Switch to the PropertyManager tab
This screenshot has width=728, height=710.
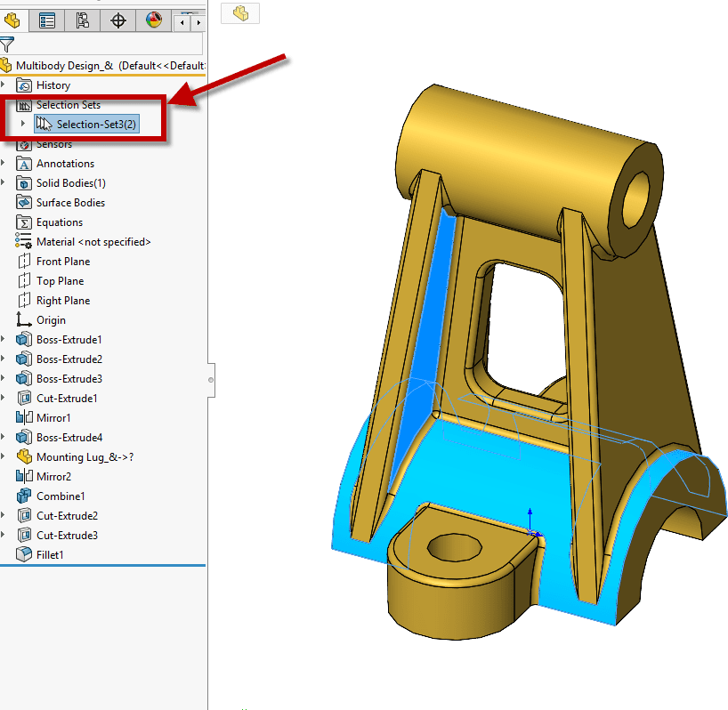pos(47,20)
